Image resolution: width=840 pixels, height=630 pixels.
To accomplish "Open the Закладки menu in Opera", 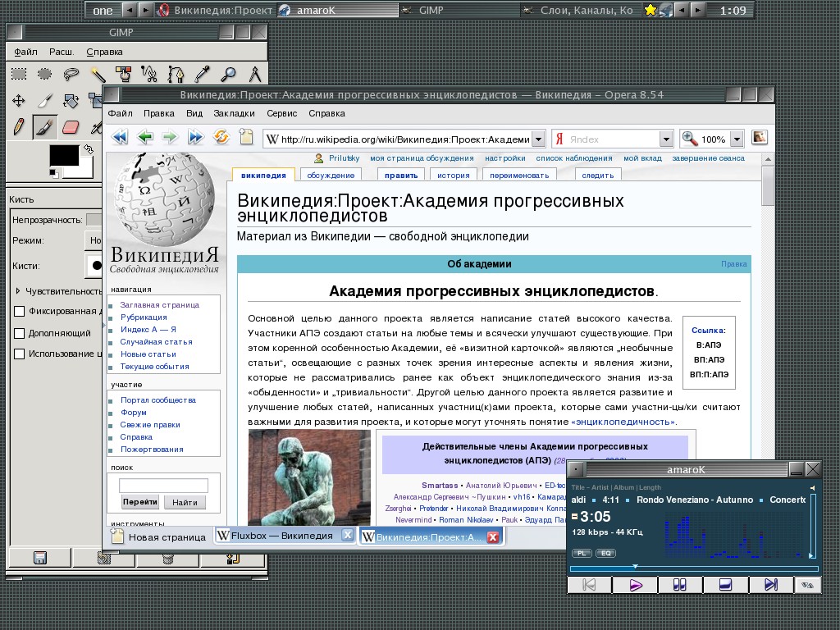I will (234, 113).
